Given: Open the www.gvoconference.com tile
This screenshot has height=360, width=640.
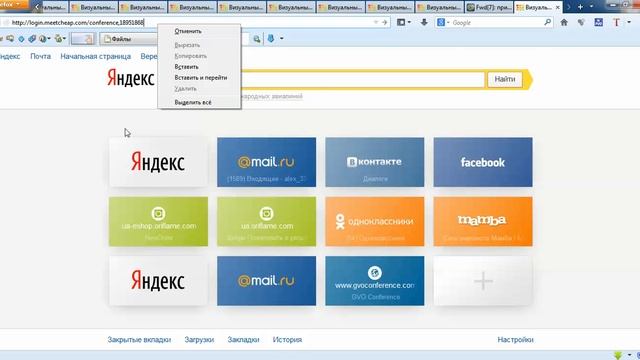Looking at the screenshot, I should (375, 281).
